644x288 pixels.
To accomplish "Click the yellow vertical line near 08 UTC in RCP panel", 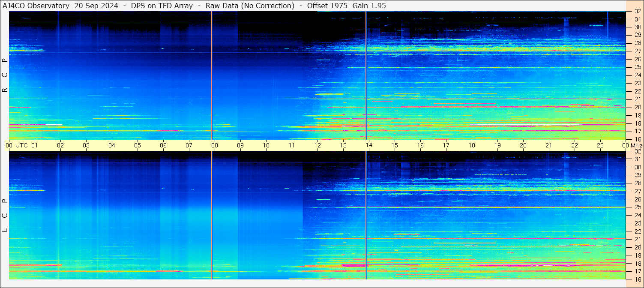I will [x=212, y=75].
